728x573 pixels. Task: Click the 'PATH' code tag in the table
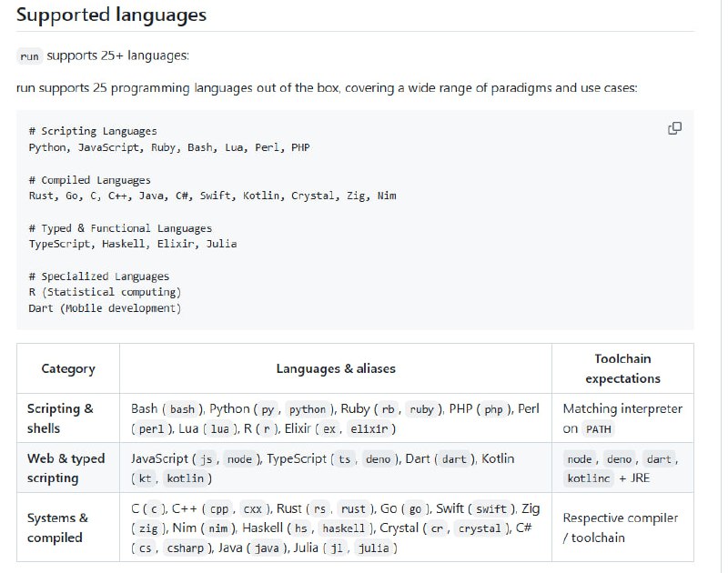pos(599,429)
